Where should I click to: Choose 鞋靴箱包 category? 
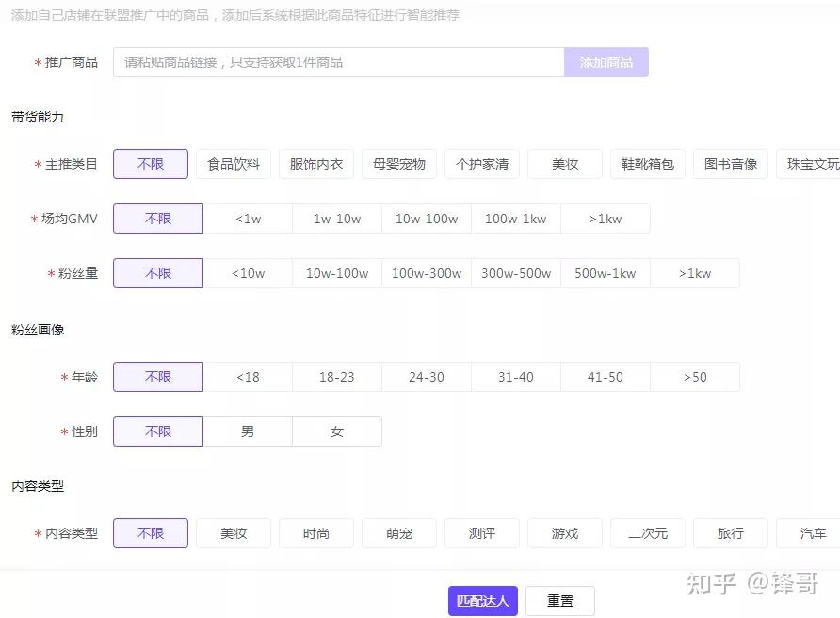coord(648,164)
